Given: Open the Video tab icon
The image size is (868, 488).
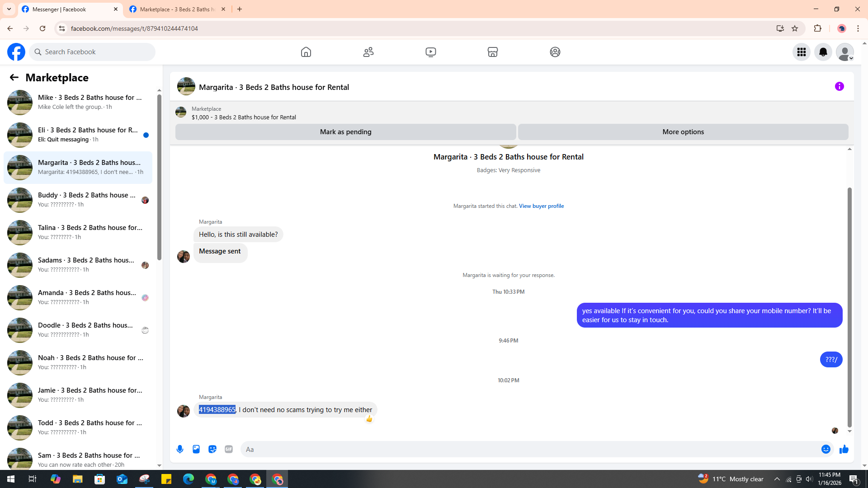Looking at the screenshot, I should [430, 52].
